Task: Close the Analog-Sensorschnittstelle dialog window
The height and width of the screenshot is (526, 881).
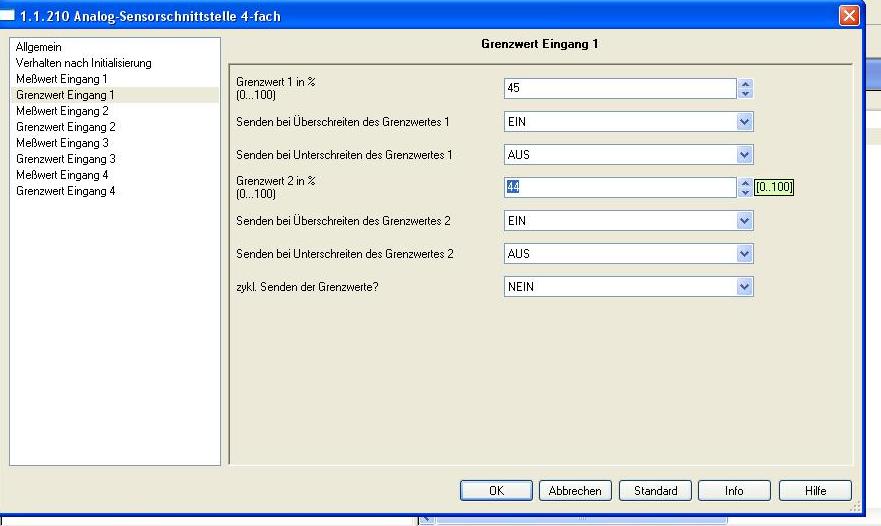Action: coord(848,16)
